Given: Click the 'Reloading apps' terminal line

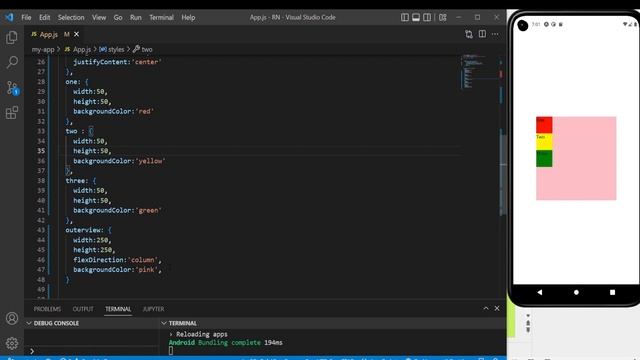Looking at the screenshot, I should point(202,334).
